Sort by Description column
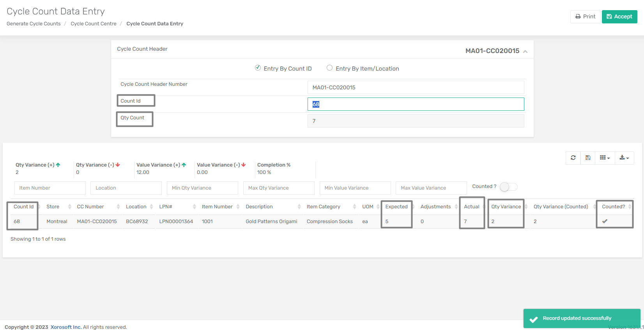 pyautogui.click(x=272, y=207)
